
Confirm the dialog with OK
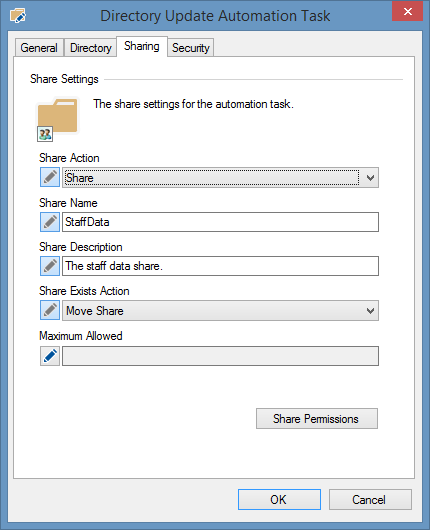279,499
